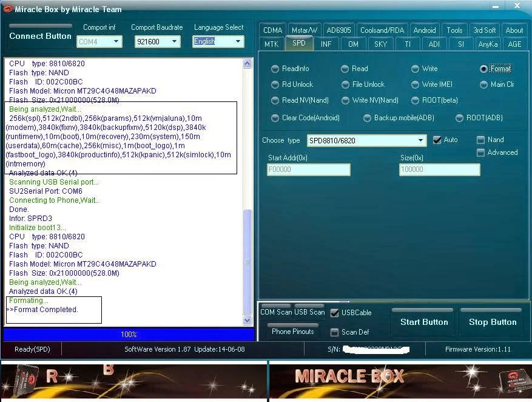
Task: Open Phone Pinouts
Action: pyautogui.click(x=293, y=331)
